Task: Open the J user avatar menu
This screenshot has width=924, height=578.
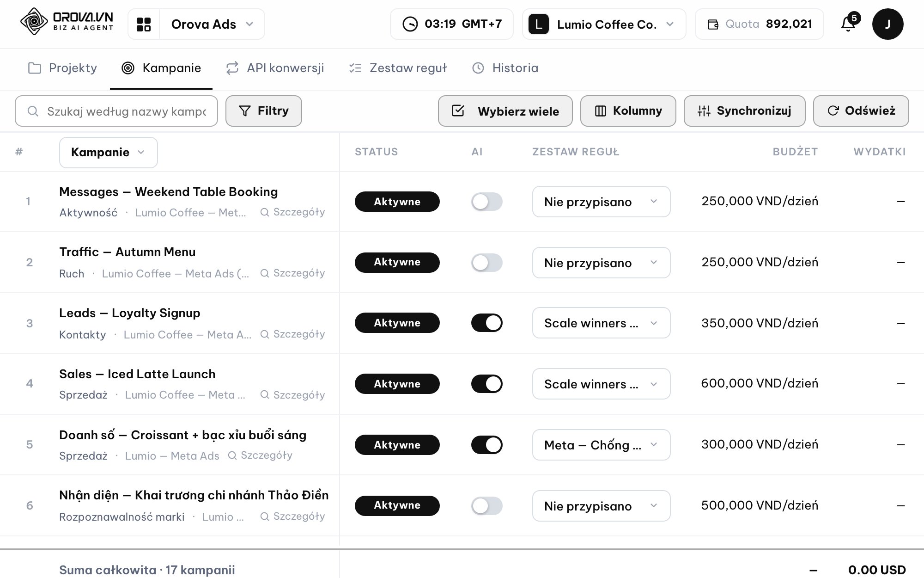Action: click(888, 24)
